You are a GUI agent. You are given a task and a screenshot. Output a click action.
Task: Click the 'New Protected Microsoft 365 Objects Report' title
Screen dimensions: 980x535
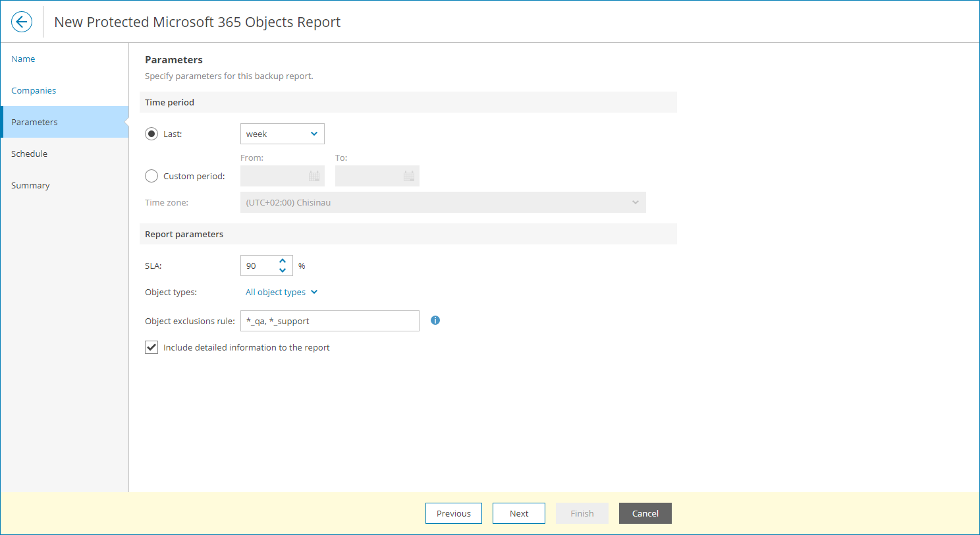(x=198, y=22)
